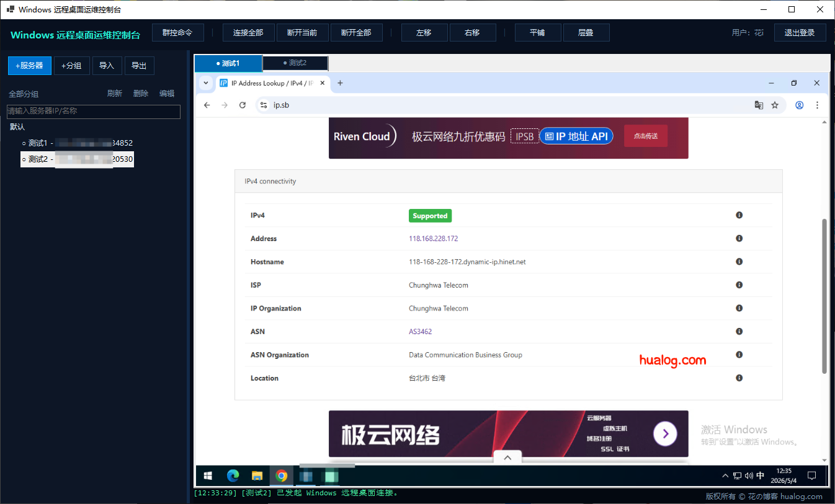Viewport: 835px width, 504px height.
Task: Click info icon in the ASN row
Action: [739, 331]
